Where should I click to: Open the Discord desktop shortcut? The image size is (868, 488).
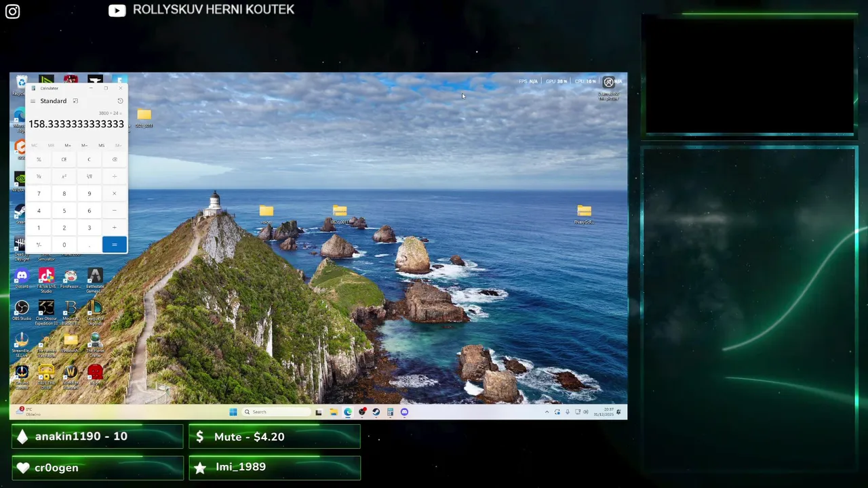[x=22, y=277]
